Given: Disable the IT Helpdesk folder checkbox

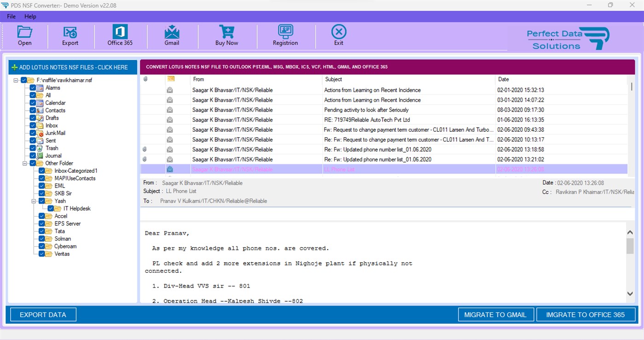Looking at the screenshot, I should (52, 208).
